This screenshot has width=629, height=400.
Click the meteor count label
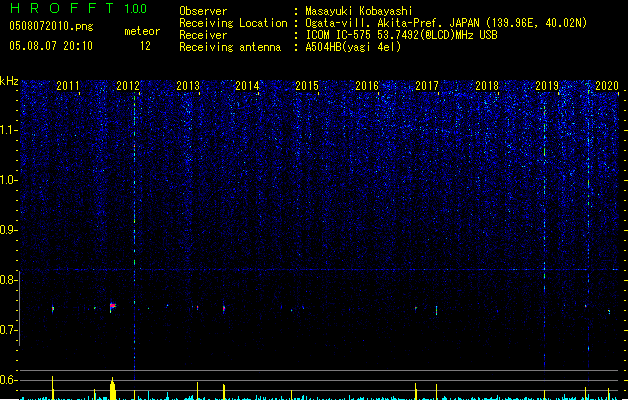[x=142, y=31]
